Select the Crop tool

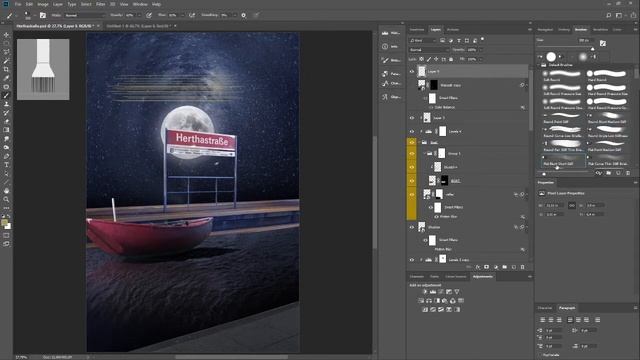click(6, 69)
